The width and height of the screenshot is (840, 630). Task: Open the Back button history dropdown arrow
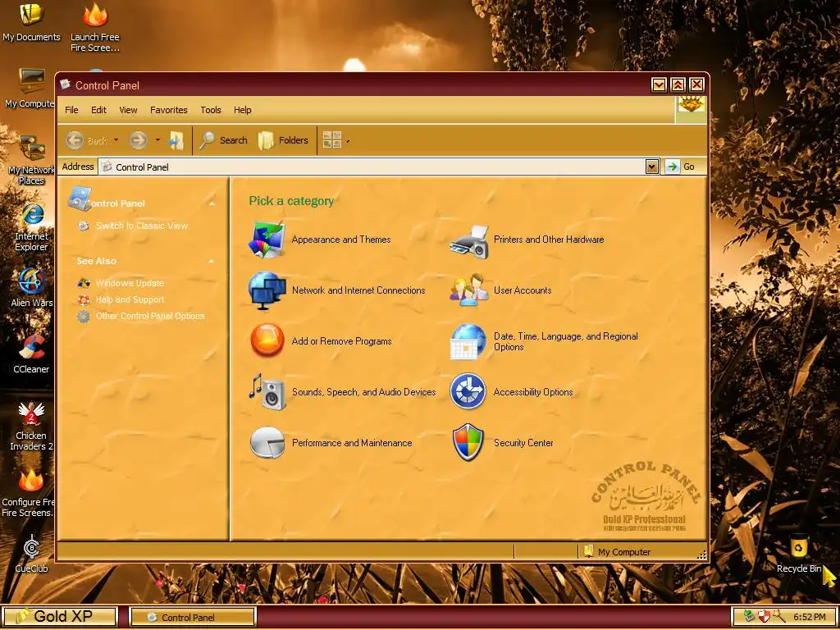116,140
